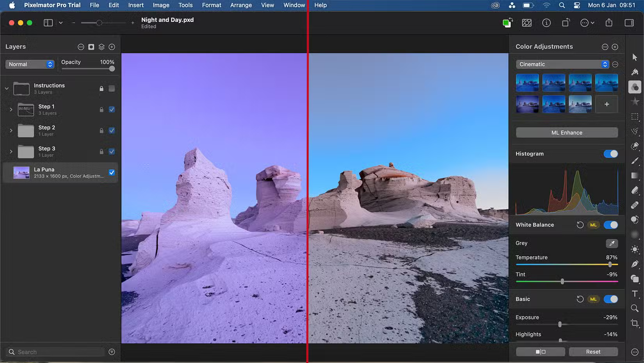Turn off the Histogram toggle

pyautogui.click(x=610, y=153)
